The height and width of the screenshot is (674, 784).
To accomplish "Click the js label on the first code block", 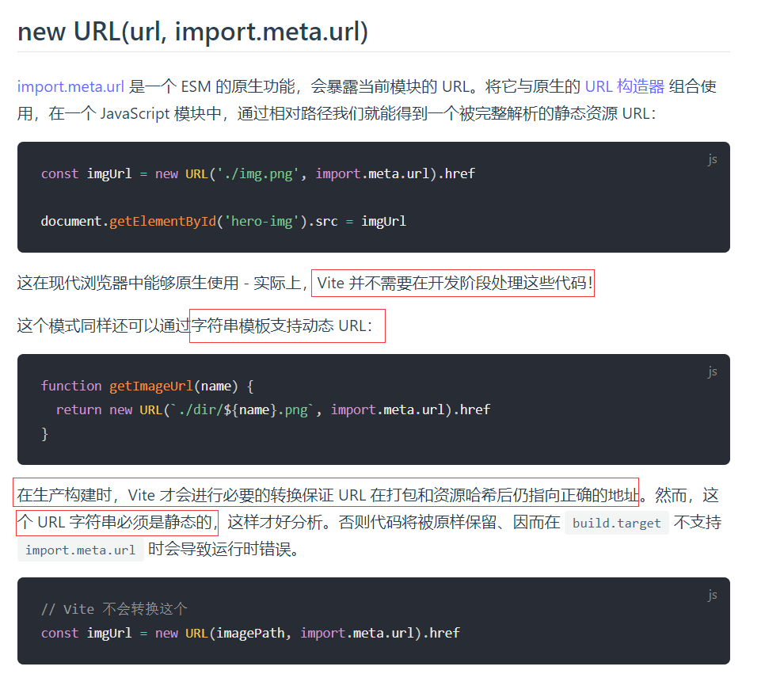I will 712,159.
